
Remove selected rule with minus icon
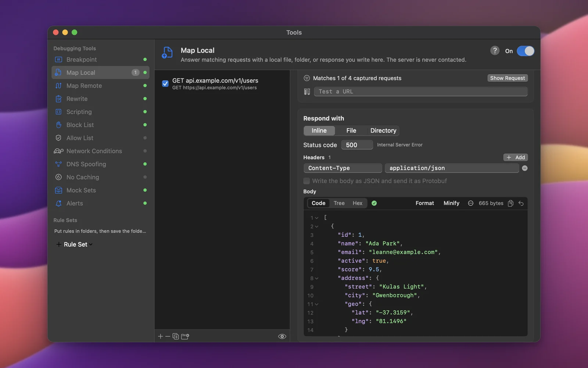[x=168, y=336]
